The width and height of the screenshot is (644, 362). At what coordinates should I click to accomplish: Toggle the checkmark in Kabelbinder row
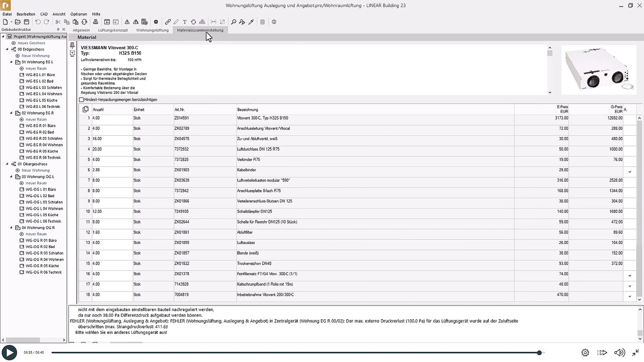(630, 172)
